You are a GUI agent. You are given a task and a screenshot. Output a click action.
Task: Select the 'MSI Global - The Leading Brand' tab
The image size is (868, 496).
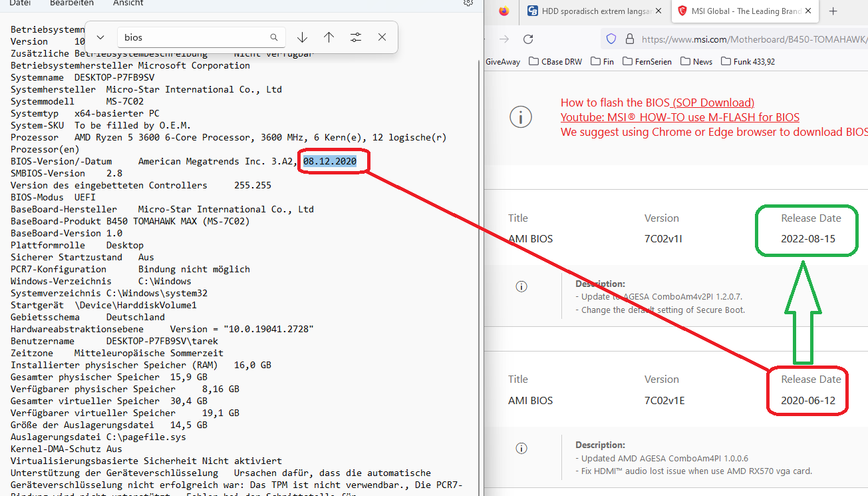(744, 11)
